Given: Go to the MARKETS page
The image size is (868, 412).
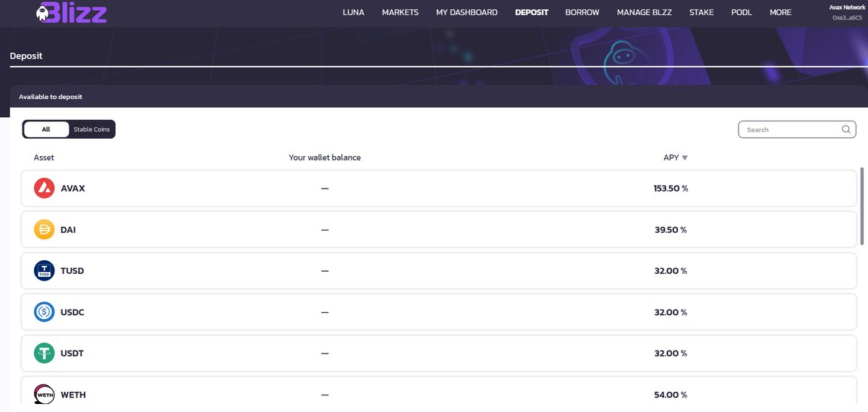Looking at the screenshot, I should [400, 12].
